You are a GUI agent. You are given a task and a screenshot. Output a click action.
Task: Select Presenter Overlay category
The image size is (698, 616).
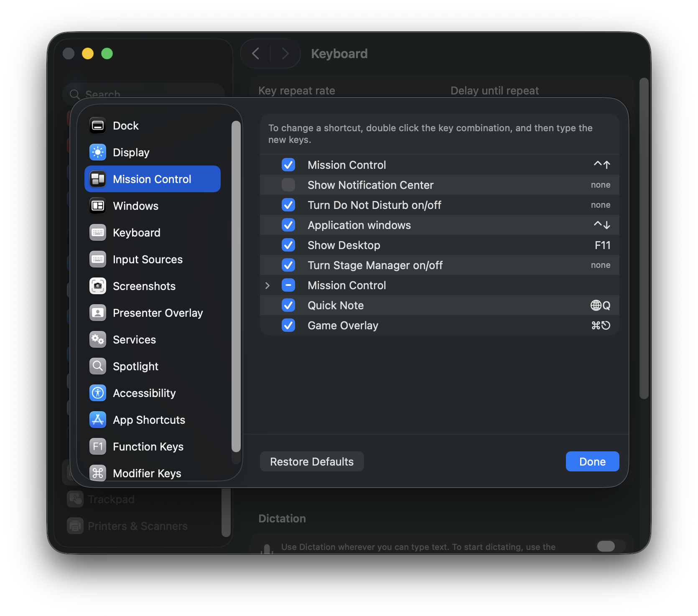pos(153,313)
